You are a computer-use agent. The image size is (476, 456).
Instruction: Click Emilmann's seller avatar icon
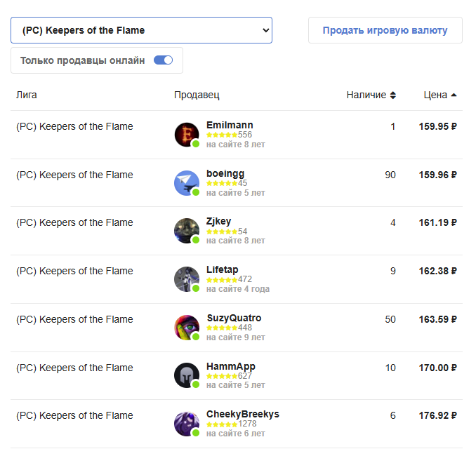tap(187, 135)
